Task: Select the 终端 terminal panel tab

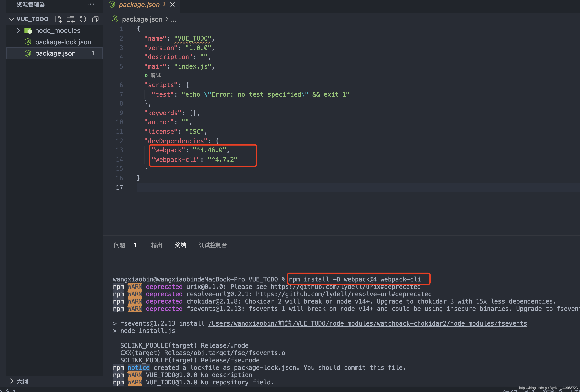Action: coord(180,245)
